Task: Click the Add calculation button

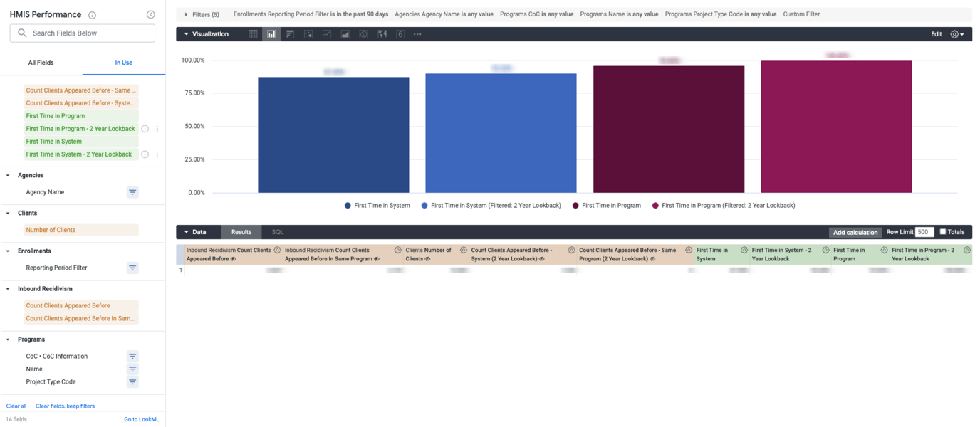Action: [x=855, y=232]
